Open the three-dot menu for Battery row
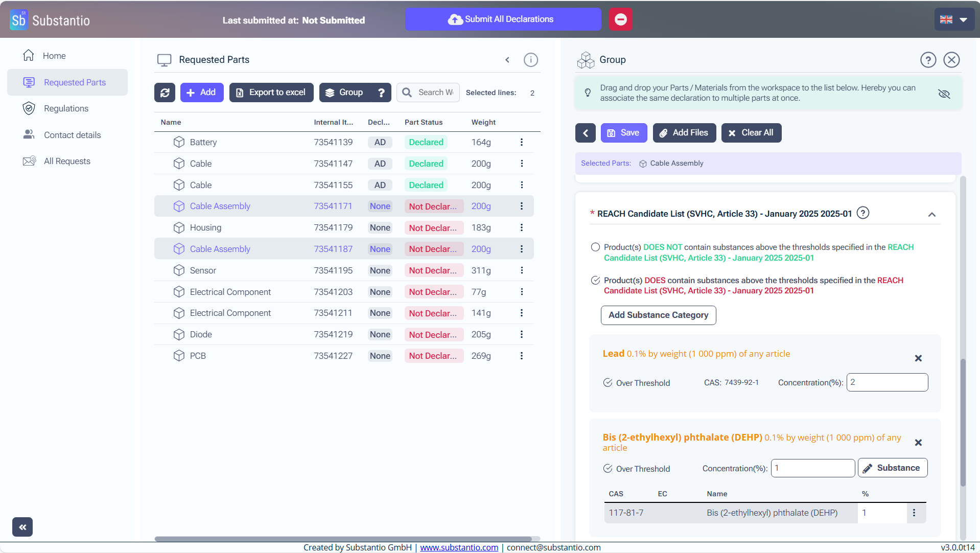Viewport: 980px width, 553px height. coord(521,142)
